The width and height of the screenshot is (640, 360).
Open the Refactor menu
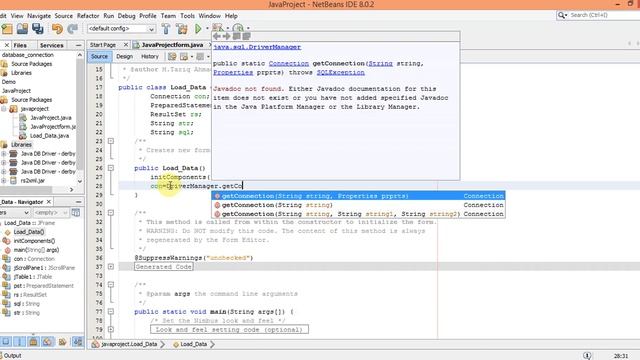[x=88, y=16]
